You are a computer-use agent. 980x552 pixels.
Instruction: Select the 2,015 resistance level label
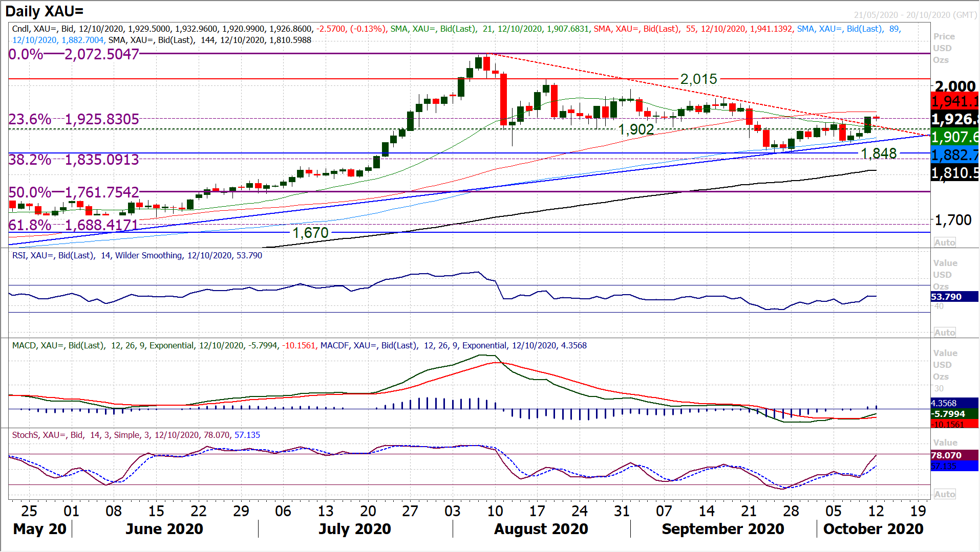click(699, 79)
